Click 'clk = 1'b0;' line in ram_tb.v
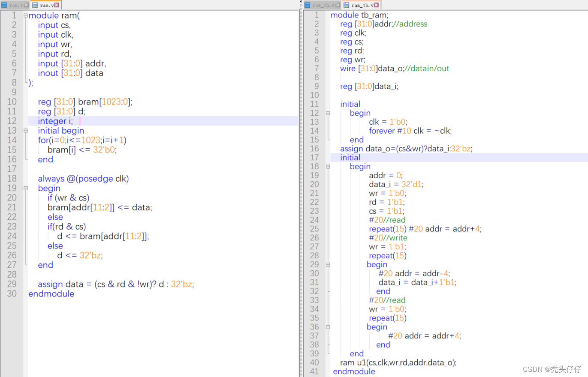Viewport: 588px width, 377px height. coord(389,122)
